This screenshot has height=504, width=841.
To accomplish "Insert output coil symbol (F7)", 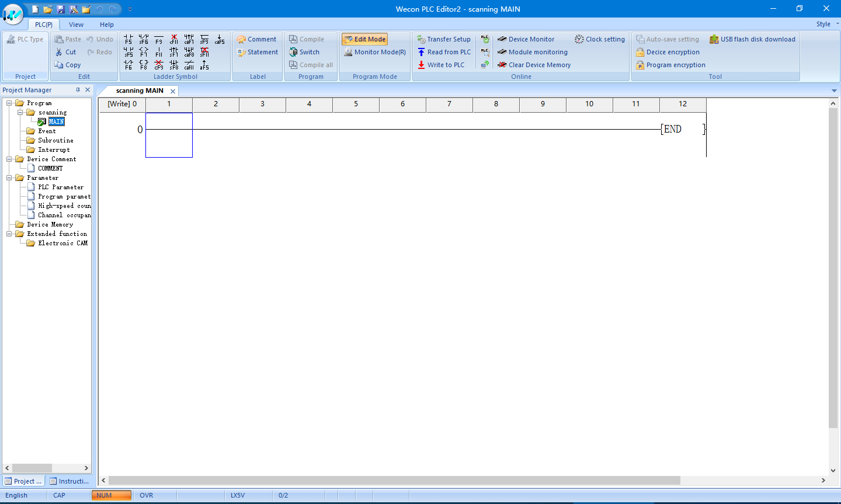I will click(144, 52).
